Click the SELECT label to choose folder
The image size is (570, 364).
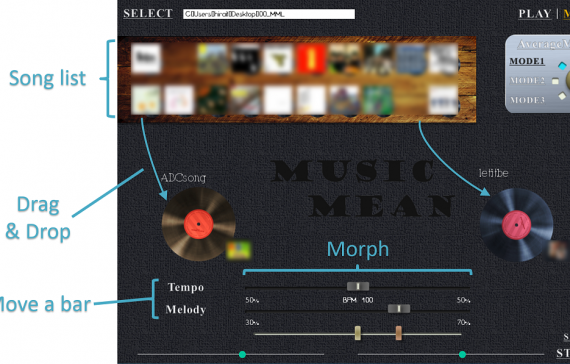(x=148, y=13)
